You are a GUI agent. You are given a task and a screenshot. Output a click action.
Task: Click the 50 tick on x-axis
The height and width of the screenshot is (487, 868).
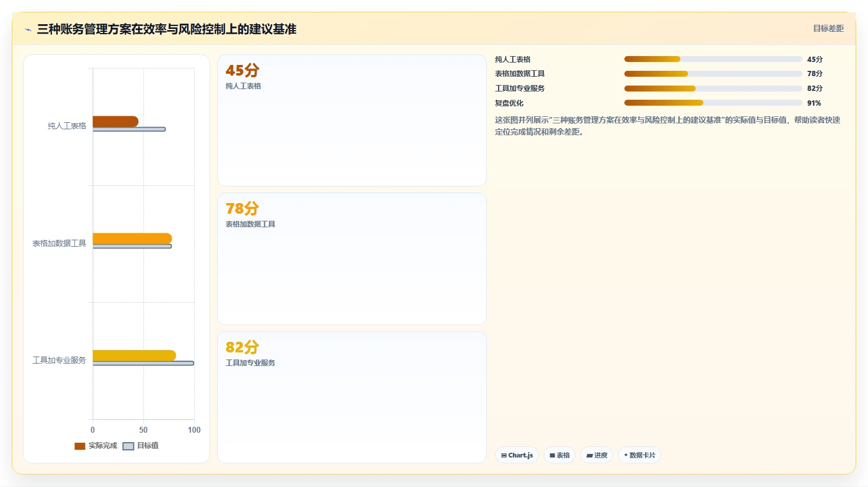tap(143, 430)
